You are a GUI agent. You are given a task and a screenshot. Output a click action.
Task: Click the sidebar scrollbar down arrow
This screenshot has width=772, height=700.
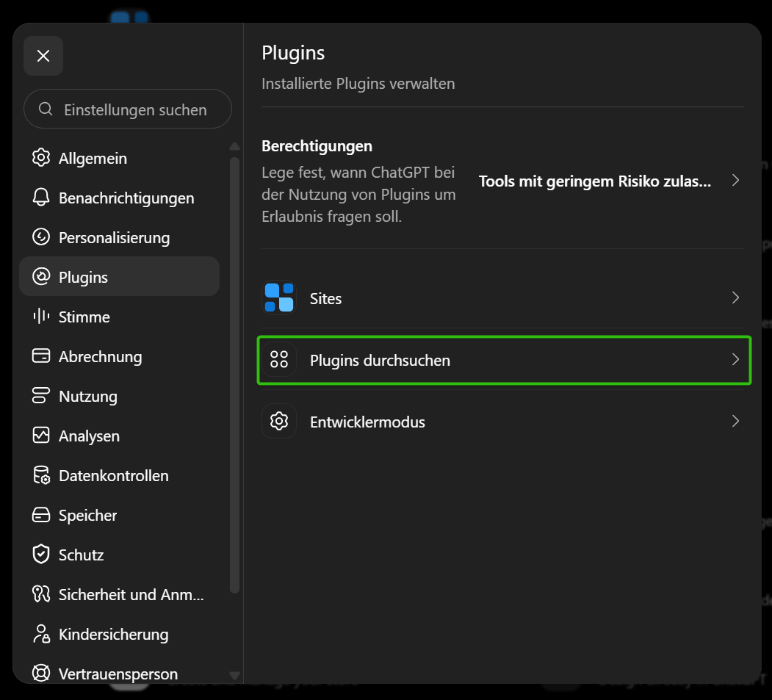pyautogui.click(x=235, y=675)
